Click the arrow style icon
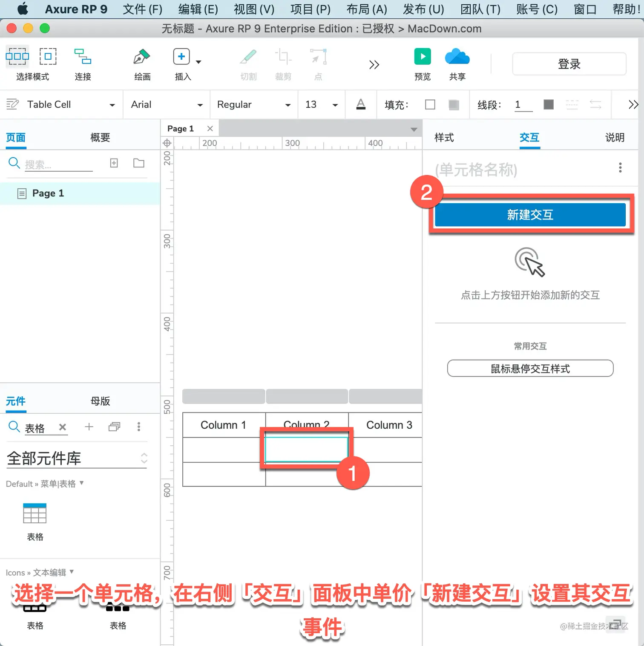 595,104
